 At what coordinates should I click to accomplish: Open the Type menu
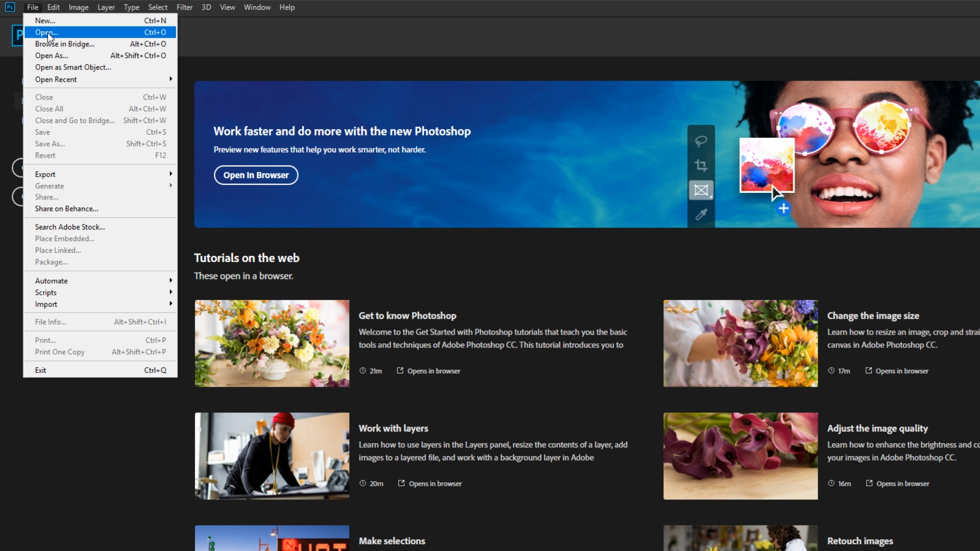click(x=132, y=7)
